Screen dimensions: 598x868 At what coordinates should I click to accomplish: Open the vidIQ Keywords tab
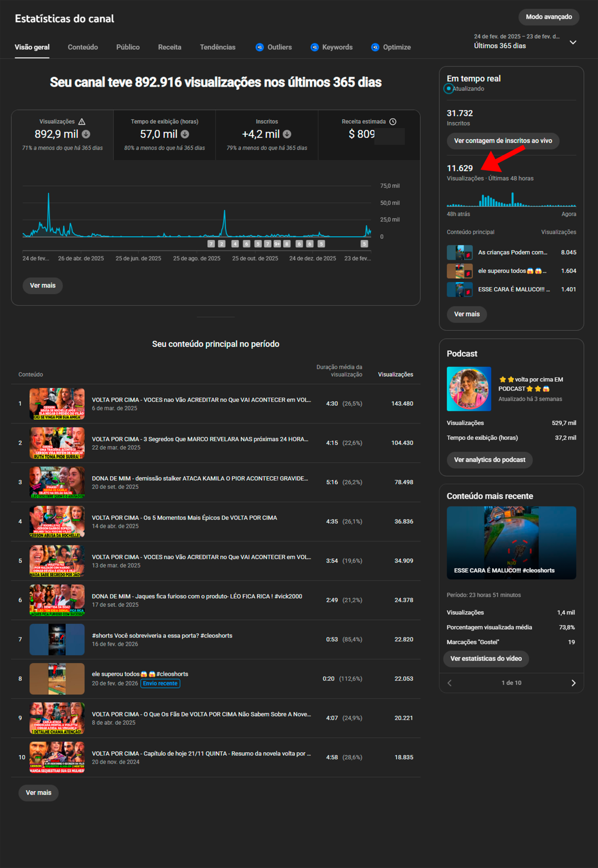[332, 47]
